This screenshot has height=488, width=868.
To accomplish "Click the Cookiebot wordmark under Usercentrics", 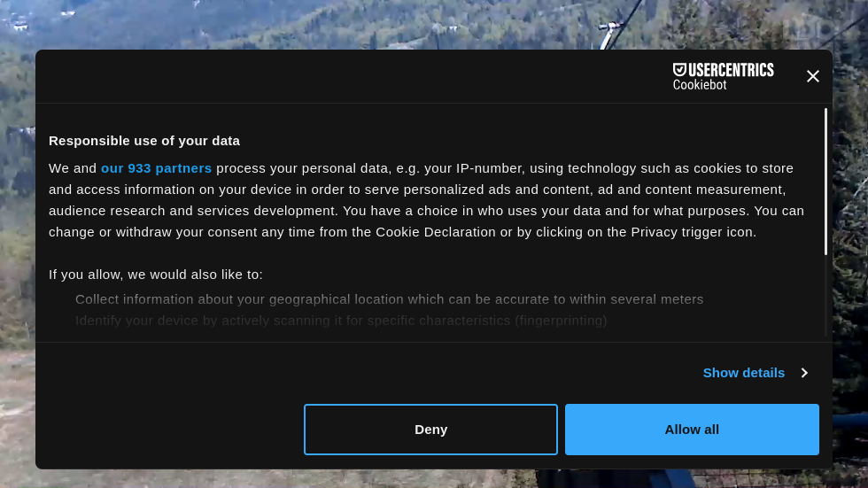I will [x=700, y=85].
